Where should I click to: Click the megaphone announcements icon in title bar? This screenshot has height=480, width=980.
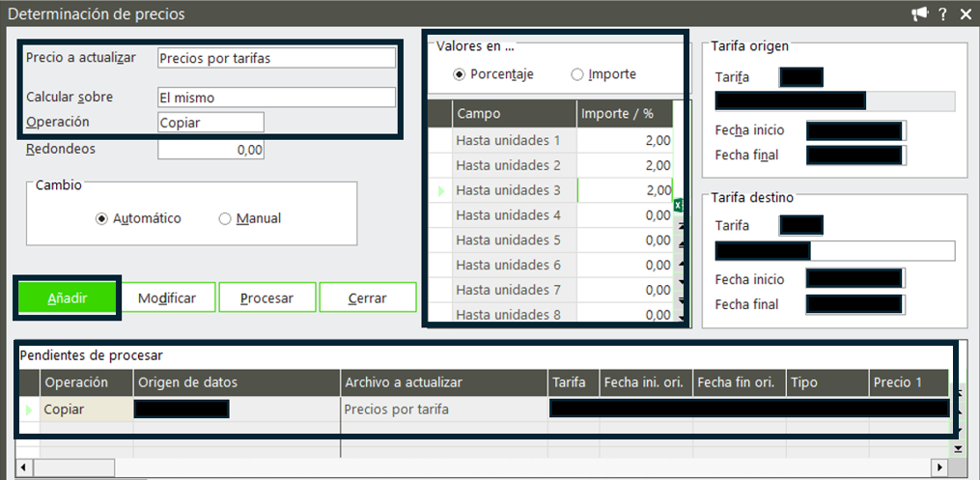[x=919, y=14]
